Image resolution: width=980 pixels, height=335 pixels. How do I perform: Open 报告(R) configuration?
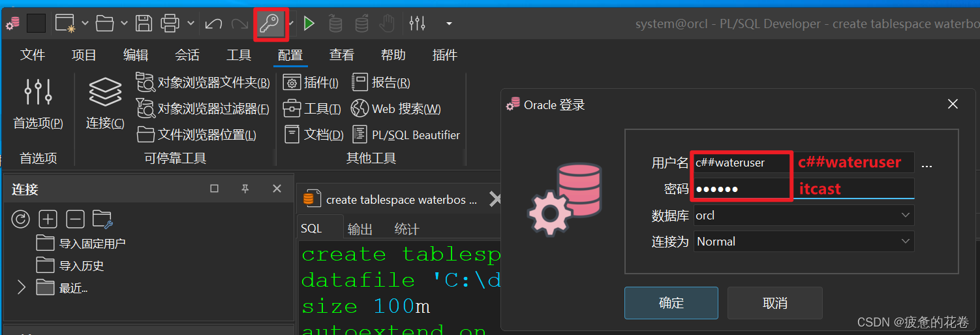(381, 83)
